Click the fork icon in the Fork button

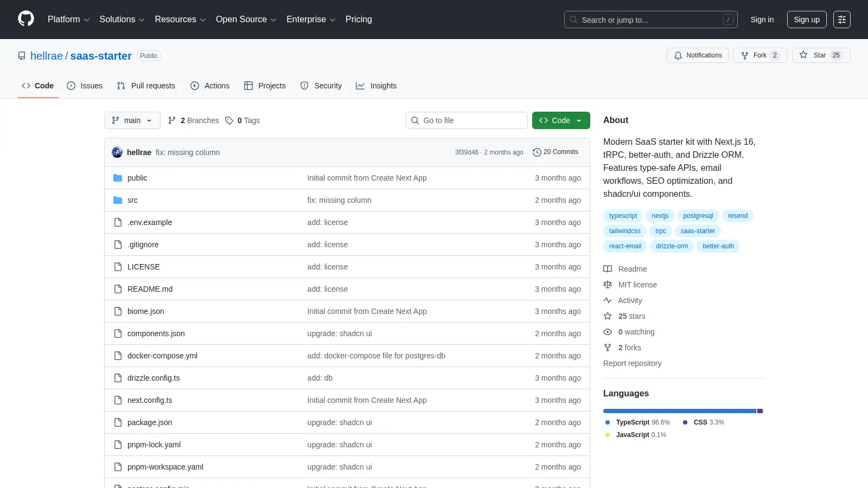pyautogui.click(x=745, y=55)
